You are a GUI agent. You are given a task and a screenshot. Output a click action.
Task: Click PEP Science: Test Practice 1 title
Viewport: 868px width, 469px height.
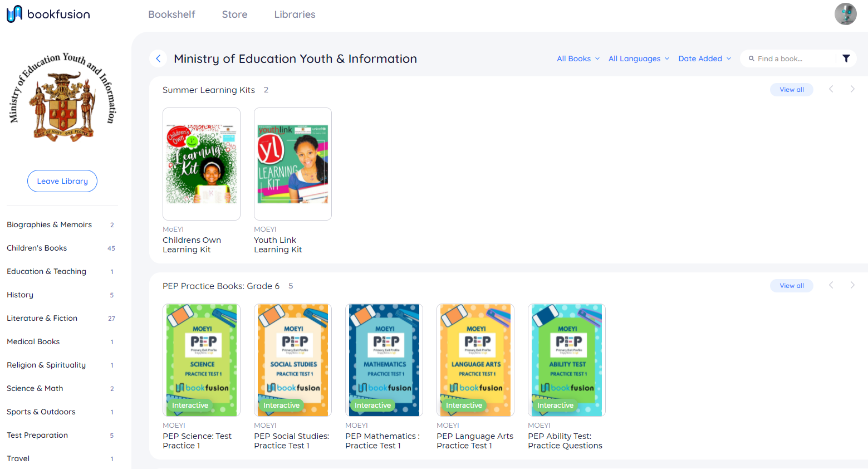click(x=197, y=441)
